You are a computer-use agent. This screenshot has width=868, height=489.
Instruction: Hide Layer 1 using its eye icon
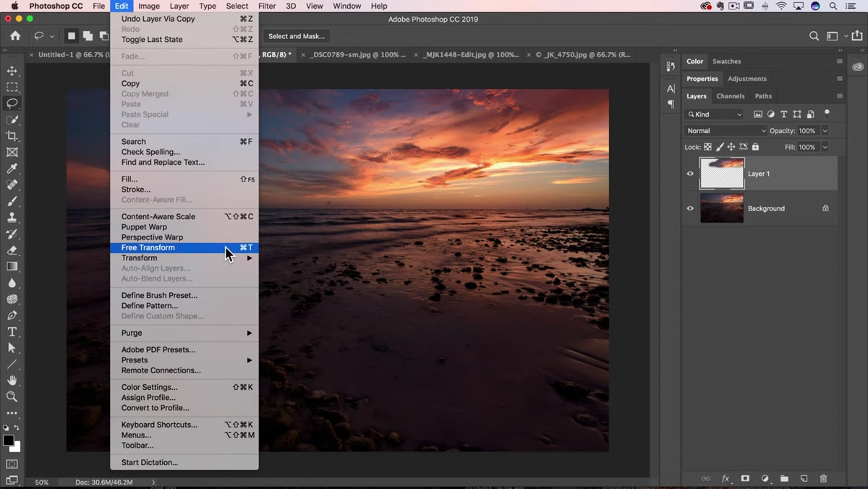pos(690,174)
